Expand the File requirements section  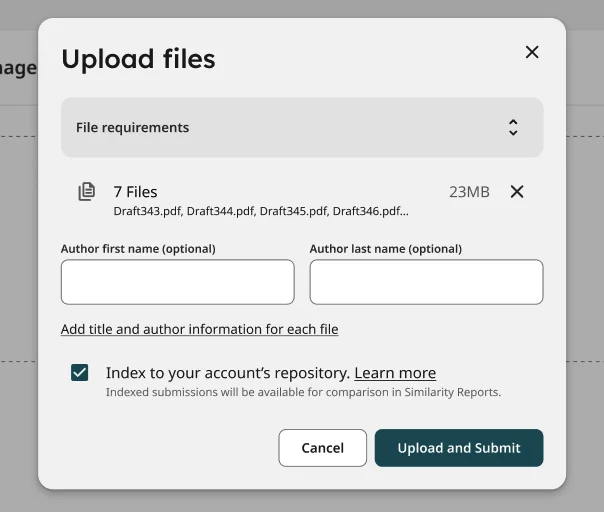(x=302, y=128)
